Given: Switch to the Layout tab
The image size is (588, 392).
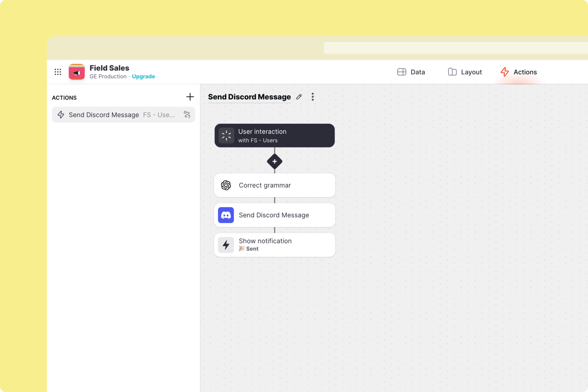Looking at the screenshot, I should pyautogui.click(x=465, y=72).
